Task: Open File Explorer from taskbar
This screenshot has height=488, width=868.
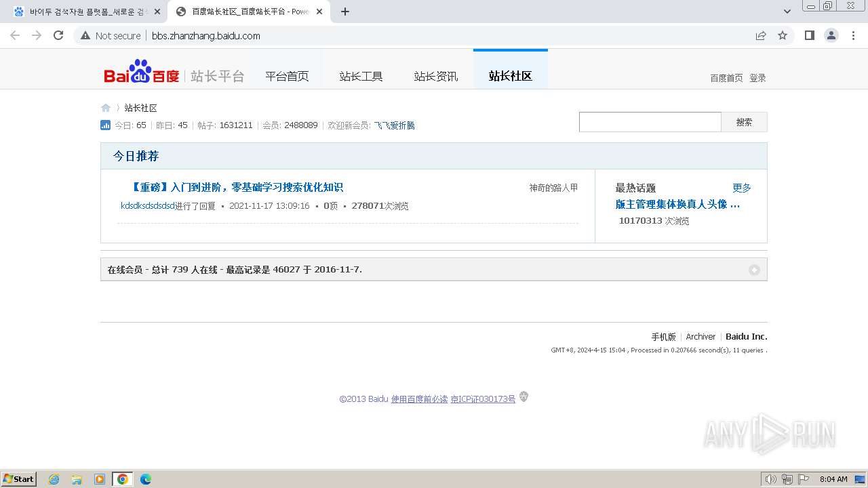Action: click(x=77, y=479)
